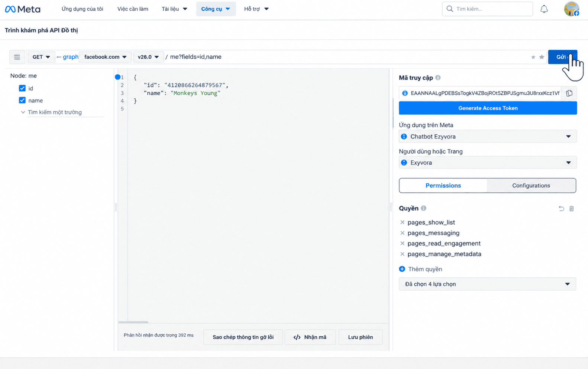Toggle the hamburger sidebar menu icon
Screen dimensions: 588x369
coord(17,57)
